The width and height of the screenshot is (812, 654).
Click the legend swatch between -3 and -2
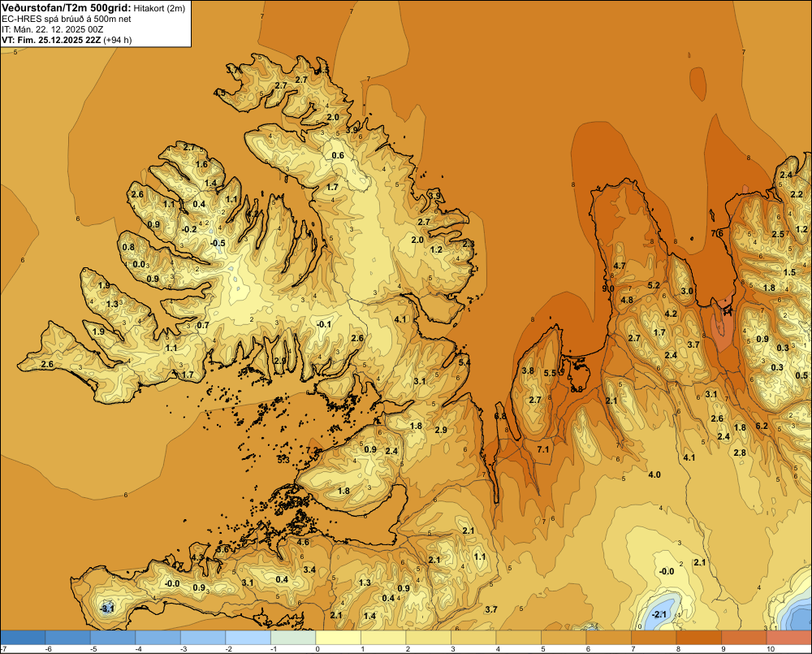[203, 638]
